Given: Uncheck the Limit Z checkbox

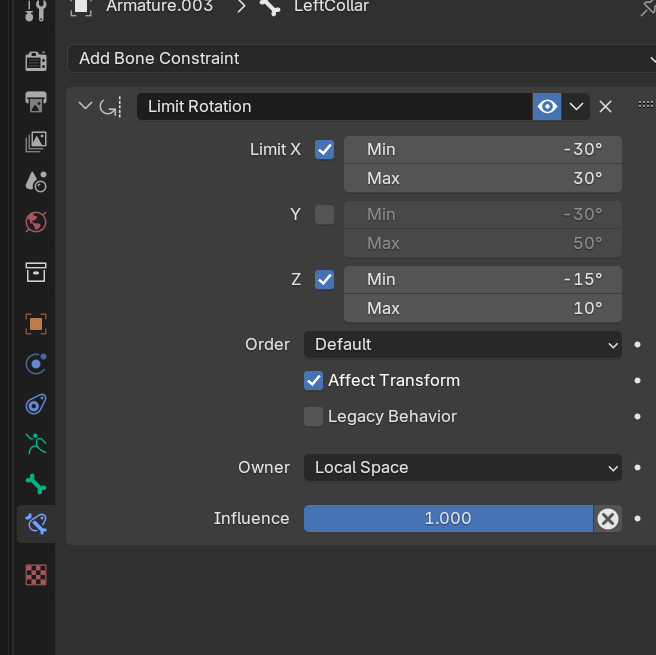Looking at the screenshot, I should click(x=324, y=279).
